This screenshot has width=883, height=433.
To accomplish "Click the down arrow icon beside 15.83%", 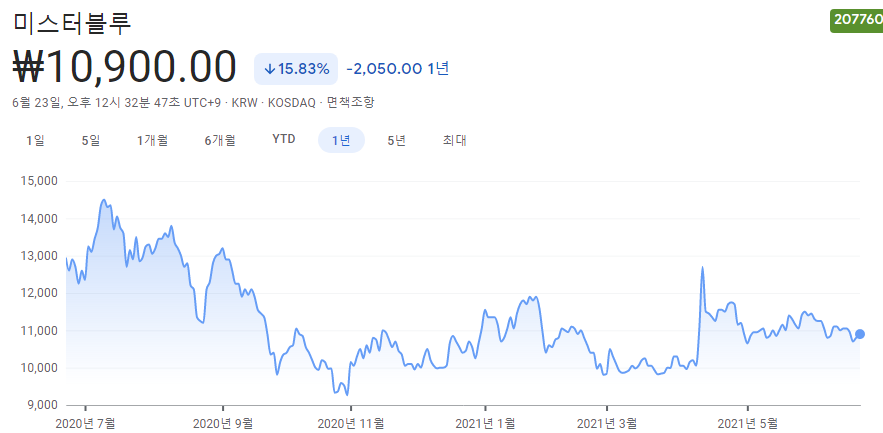I will pos(270,69).
